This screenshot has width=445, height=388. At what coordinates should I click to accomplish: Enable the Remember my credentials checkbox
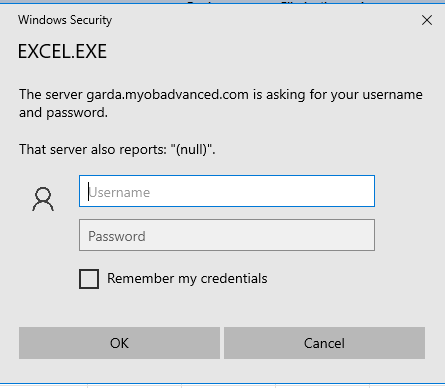click(x=89, y=279)
